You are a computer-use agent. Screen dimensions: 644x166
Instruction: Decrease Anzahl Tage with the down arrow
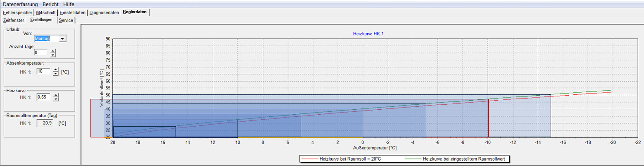coord(53,55)
